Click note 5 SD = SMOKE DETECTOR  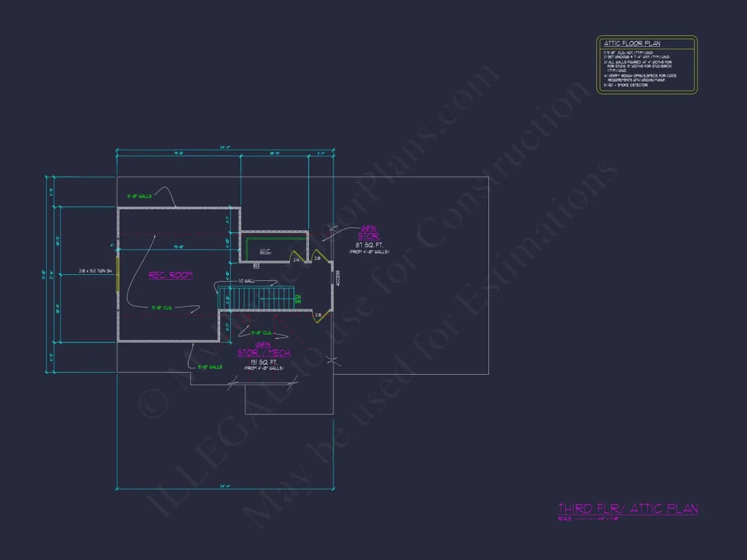(625, 85)
